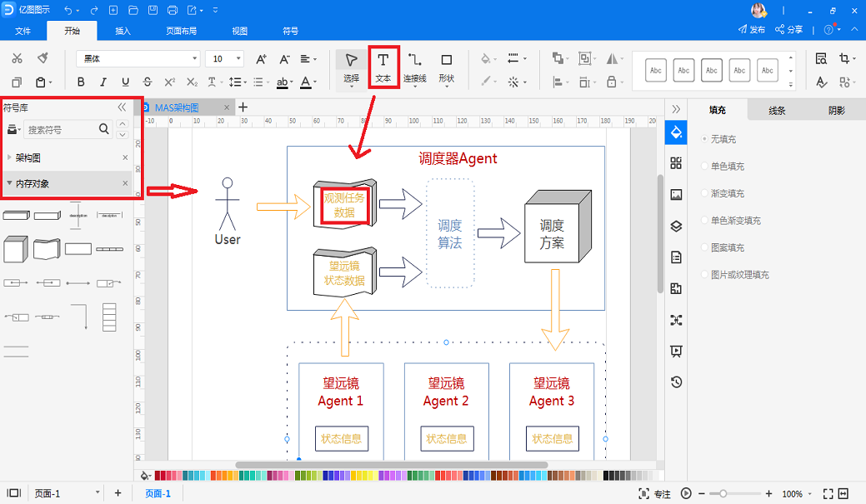Click the Cut scissors icon

click(17, 58)
